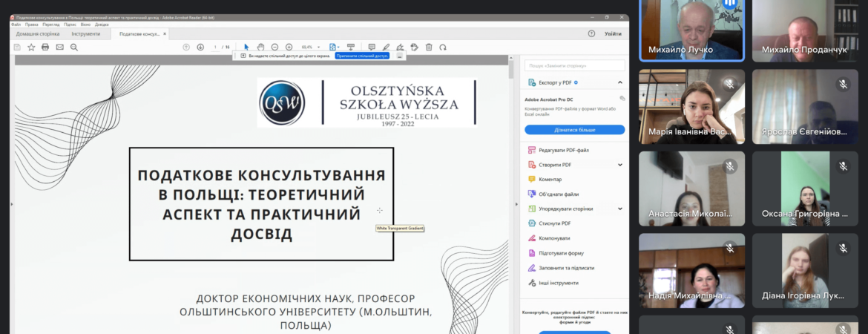Viewport: 868px width, 334px height.
Task: Zoom in with the plus icon
Action: click(289, 47)
